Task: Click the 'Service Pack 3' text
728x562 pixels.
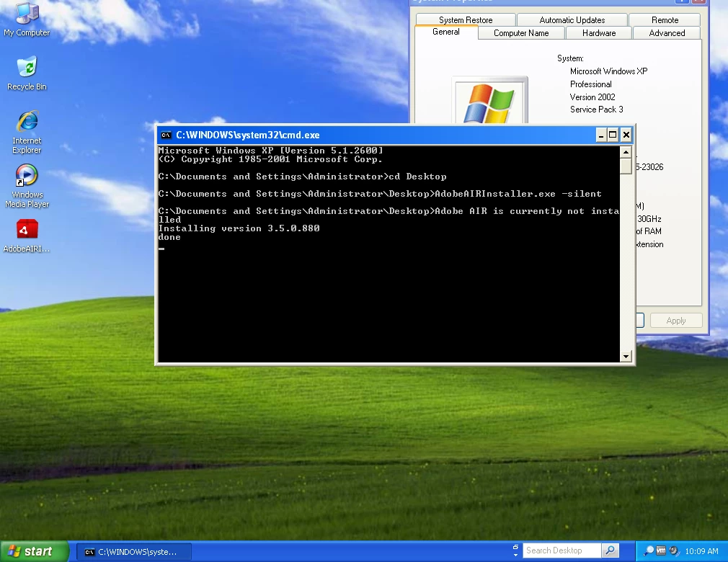Action: 597,110
